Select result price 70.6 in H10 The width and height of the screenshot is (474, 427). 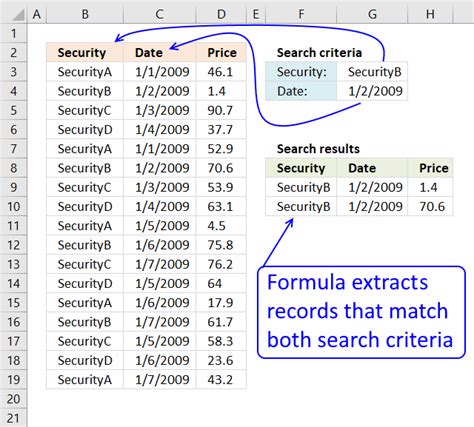(430, 206)
